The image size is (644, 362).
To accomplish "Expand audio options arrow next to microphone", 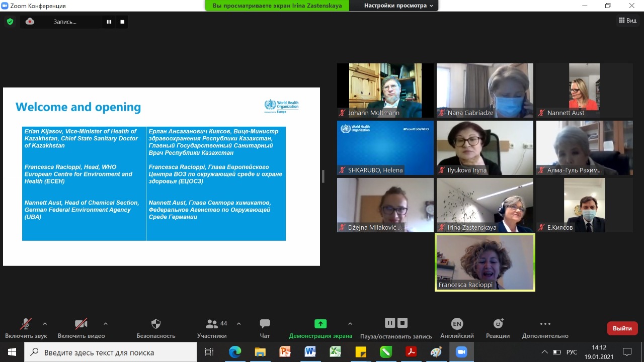I will tap(45, 323).
